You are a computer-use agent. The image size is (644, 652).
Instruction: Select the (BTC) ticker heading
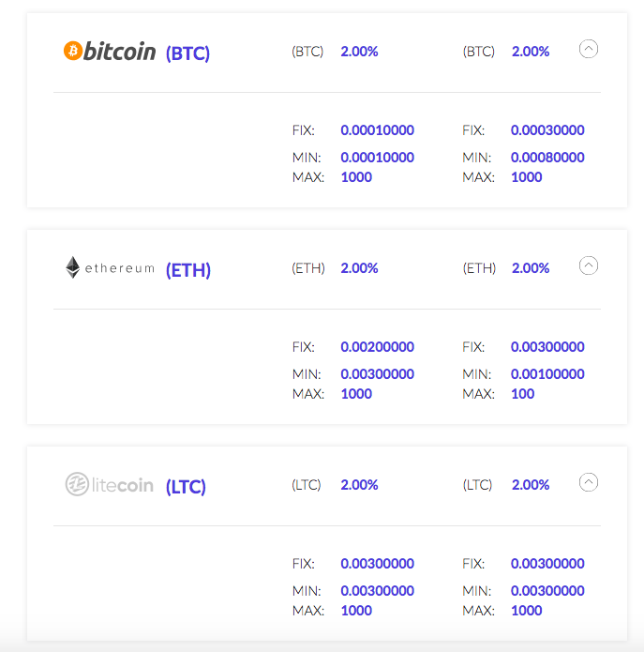[x=187, y=53]
